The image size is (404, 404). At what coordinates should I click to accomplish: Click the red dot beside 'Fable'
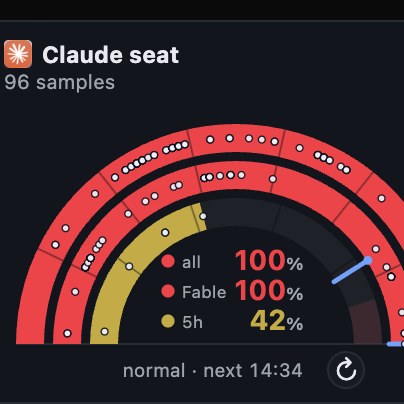click(x=168, y=291)
